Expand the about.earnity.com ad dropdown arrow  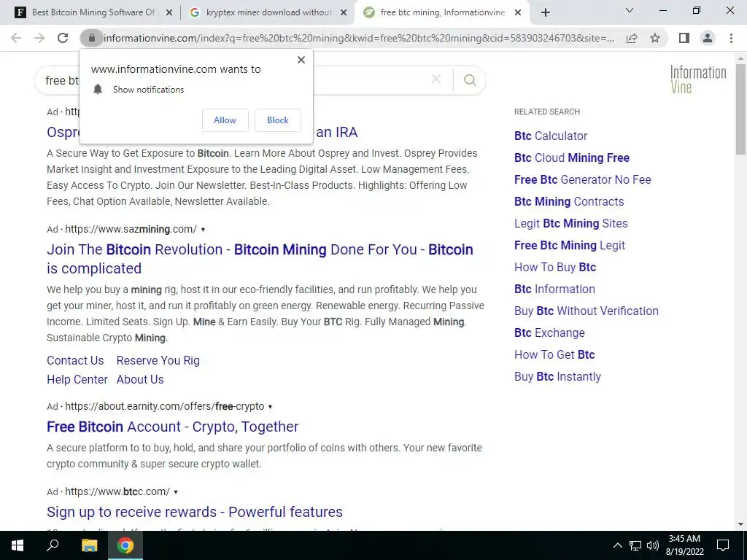(270, 407)
